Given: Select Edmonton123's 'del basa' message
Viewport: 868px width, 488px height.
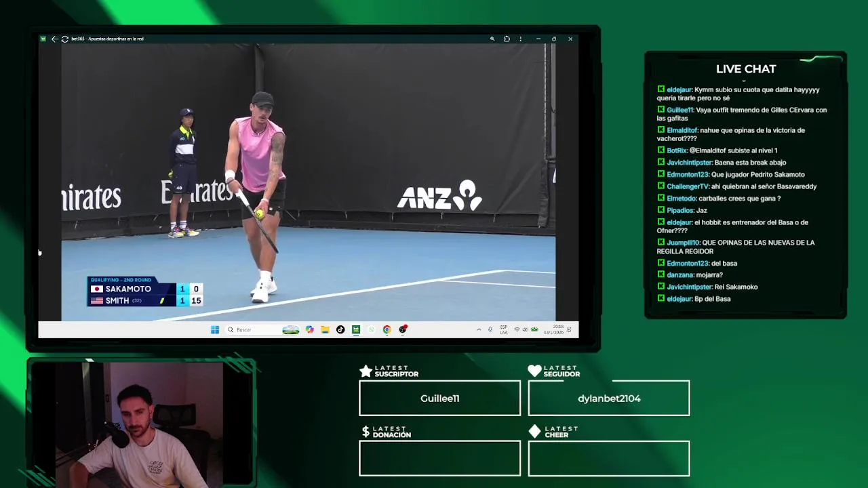Looking at the screenshot, I should [x=697, y=263].
